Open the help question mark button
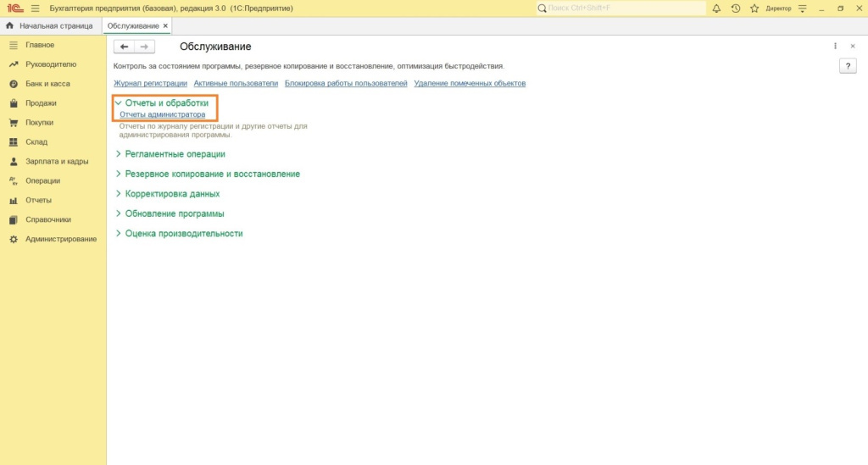 [846, 66]
